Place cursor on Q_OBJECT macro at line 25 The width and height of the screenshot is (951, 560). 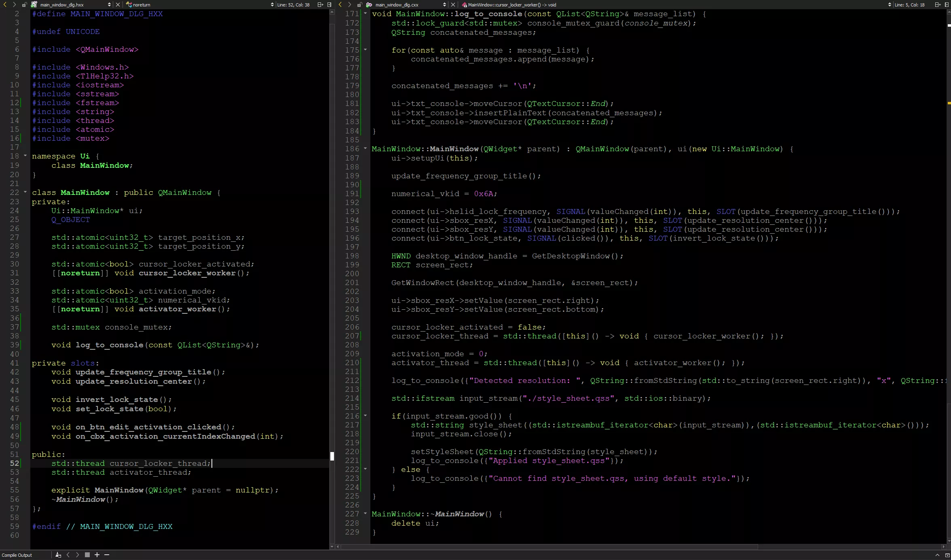[71, 220]
